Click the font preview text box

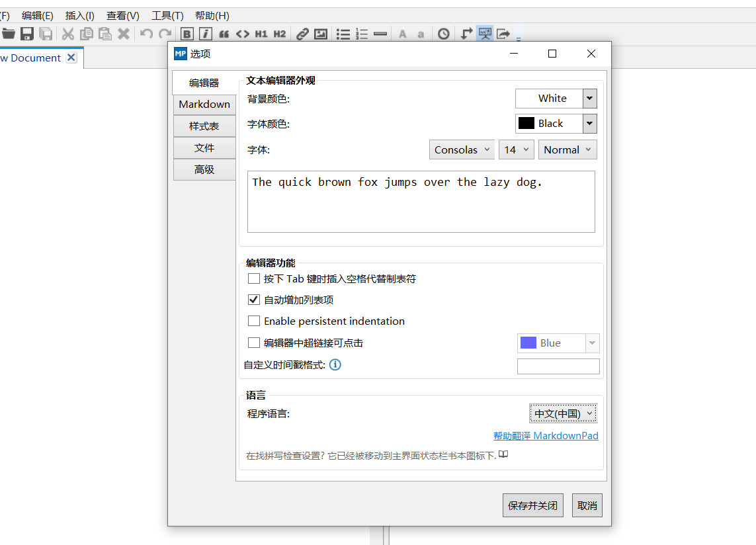421,202
